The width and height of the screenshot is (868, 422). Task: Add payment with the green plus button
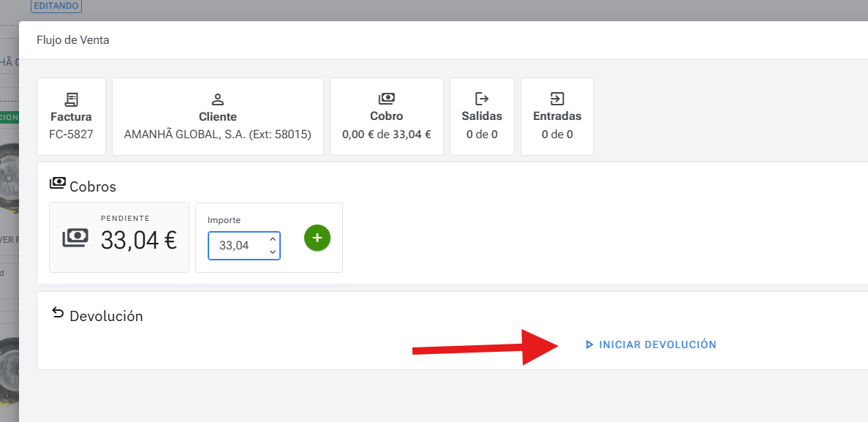[x=317, y=238]
